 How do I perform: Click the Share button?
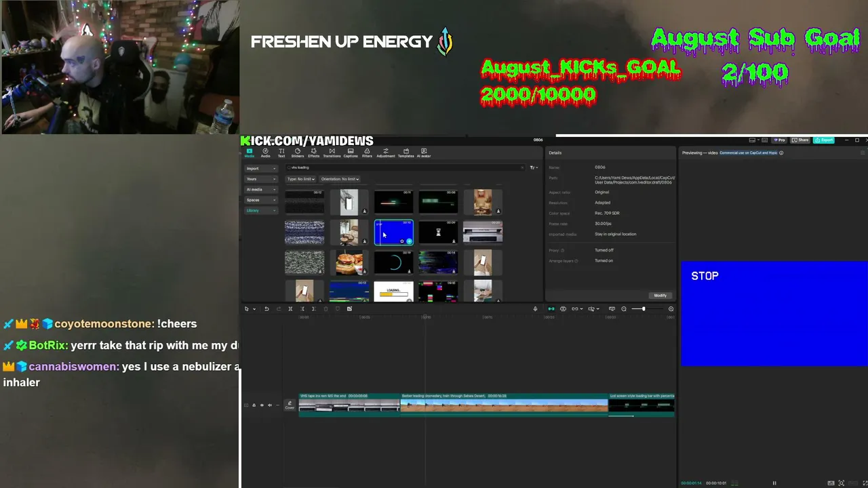(x=801, y=140)
